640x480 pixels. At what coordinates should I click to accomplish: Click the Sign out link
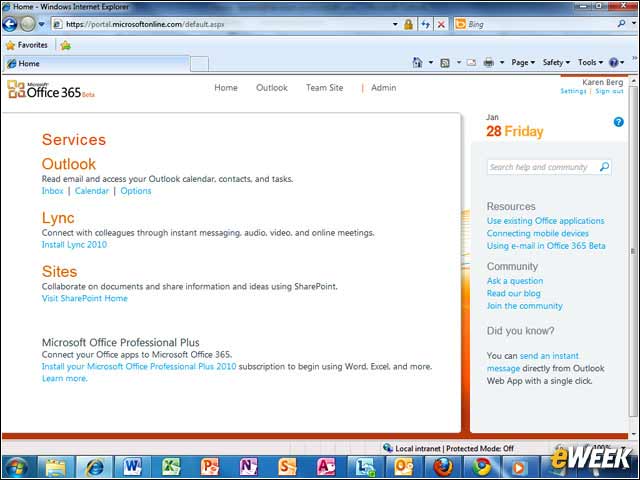609,91
